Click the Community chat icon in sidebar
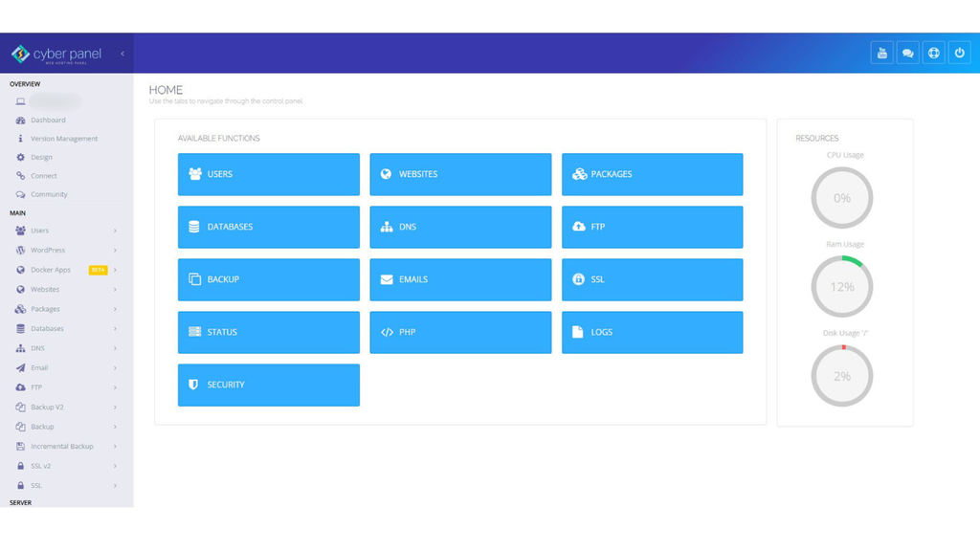The image size is (980, 551). click(21, 194)
